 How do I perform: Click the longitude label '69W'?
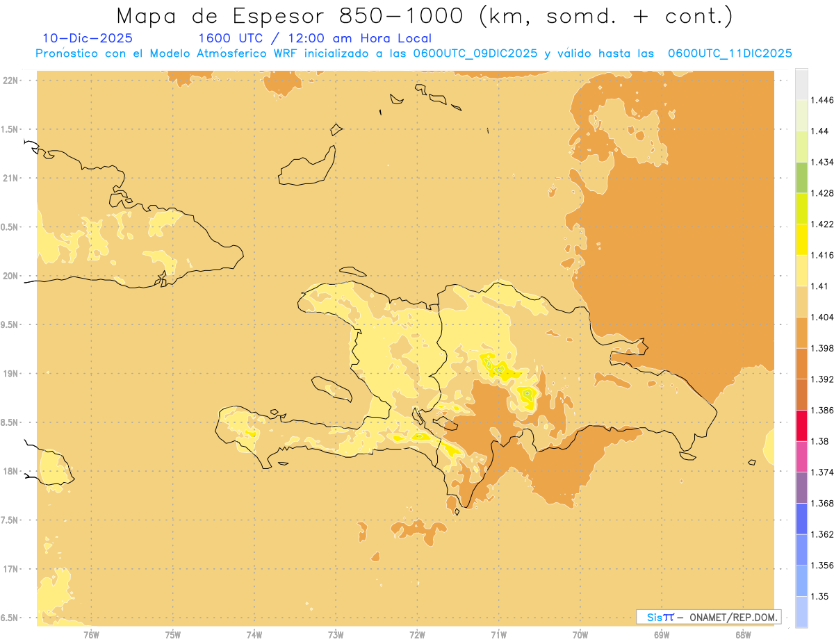[662, 634]
